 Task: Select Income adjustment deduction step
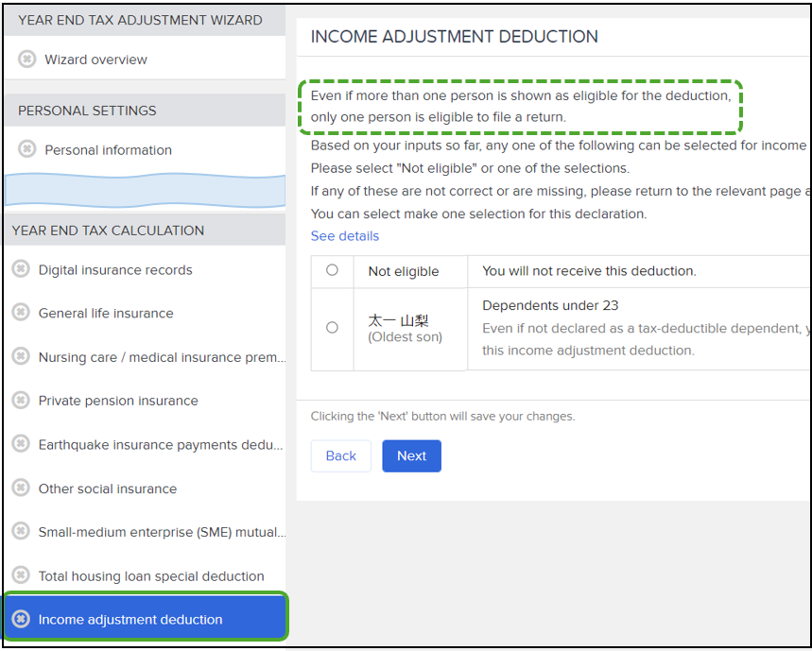click(x=145, y=619)
